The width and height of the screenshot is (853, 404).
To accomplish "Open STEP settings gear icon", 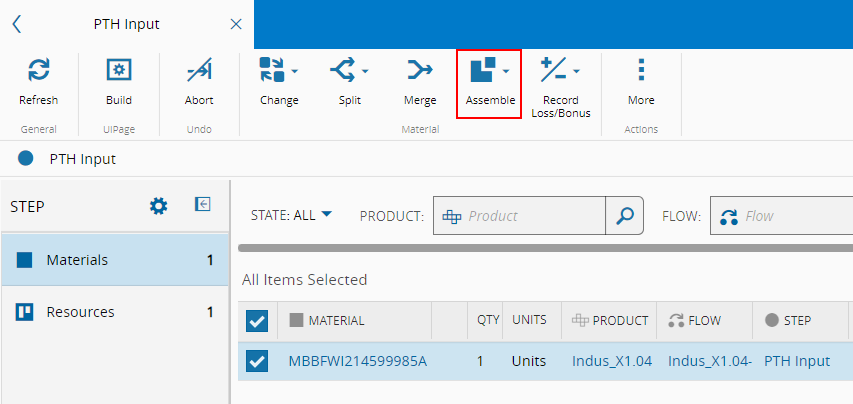I will point(158,205).
